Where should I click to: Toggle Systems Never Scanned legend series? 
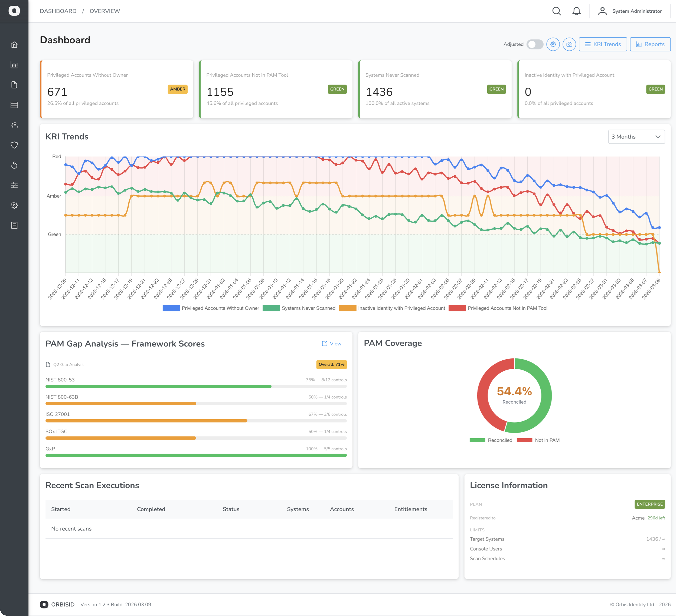coord(299,308)
